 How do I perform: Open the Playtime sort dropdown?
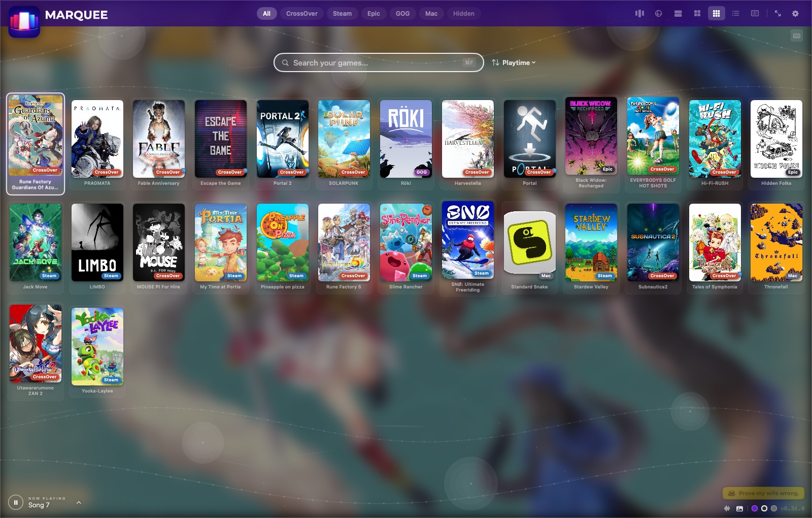pos(514,63)
